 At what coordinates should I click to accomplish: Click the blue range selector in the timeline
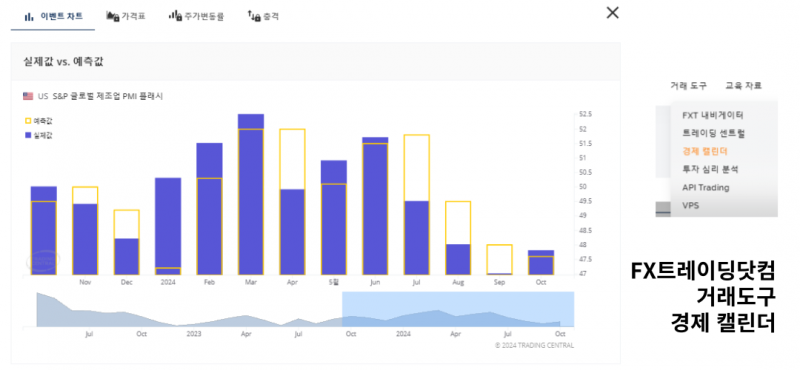point(458,309)
